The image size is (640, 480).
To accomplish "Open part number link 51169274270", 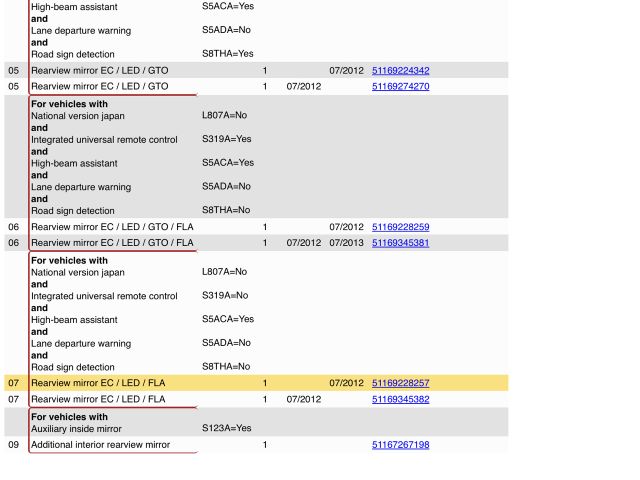I will (x=400, y=87).
